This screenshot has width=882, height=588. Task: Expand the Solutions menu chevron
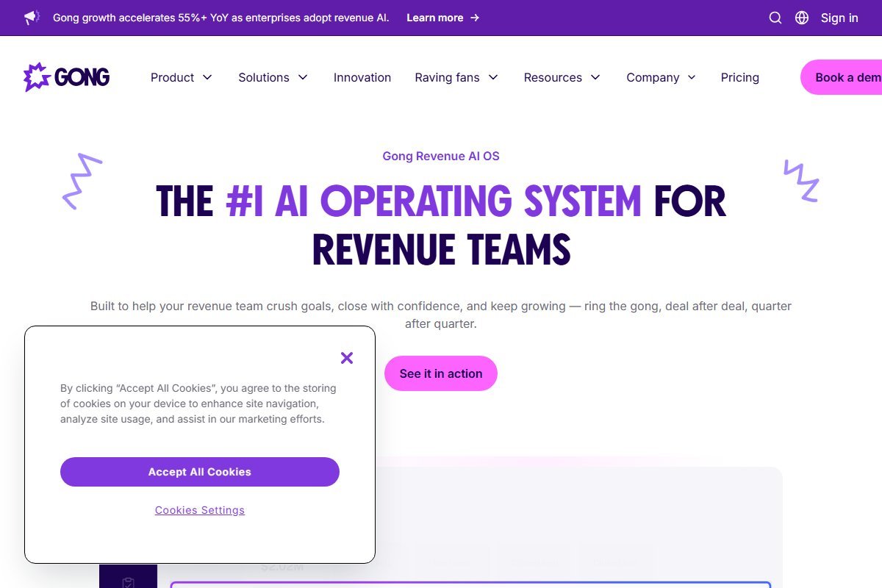(x=303, y=77)
